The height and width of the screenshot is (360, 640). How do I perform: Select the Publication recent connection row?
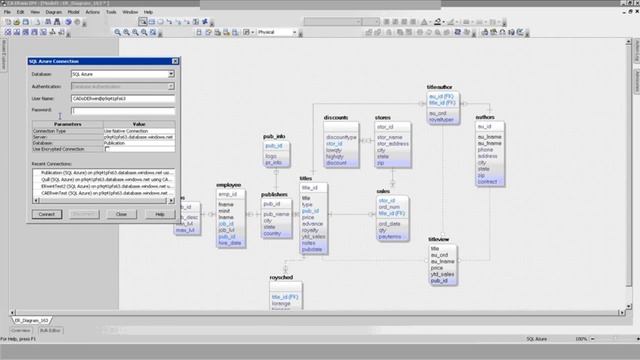tap(104, 173)
